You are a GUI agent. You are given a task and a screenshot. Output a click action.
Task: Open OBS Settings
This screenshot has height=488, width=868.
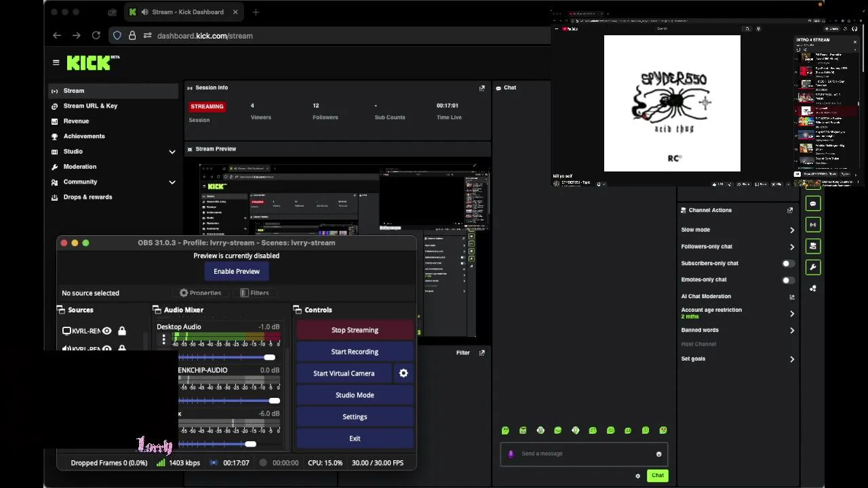[355, 417]
